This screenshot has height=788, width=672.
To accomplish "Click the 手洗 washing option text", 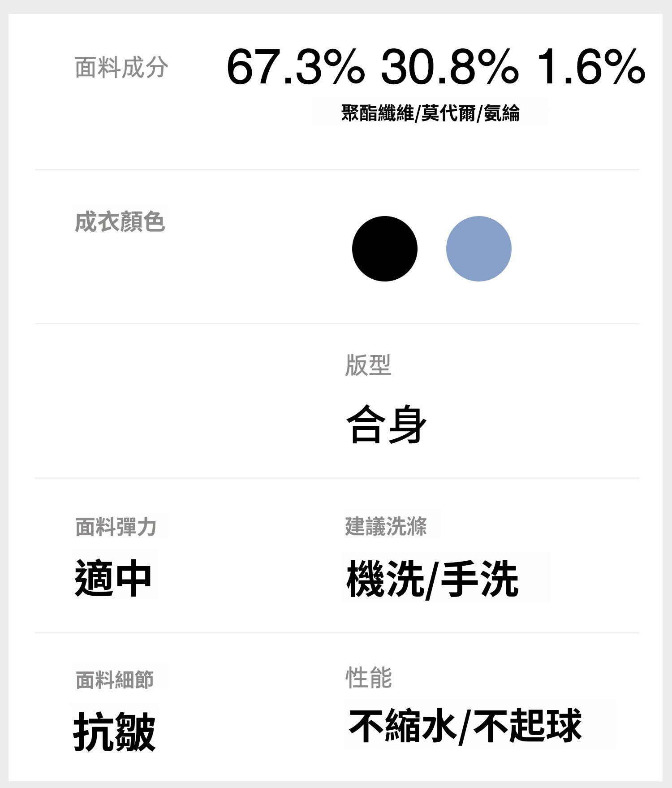I will (480, 579).
